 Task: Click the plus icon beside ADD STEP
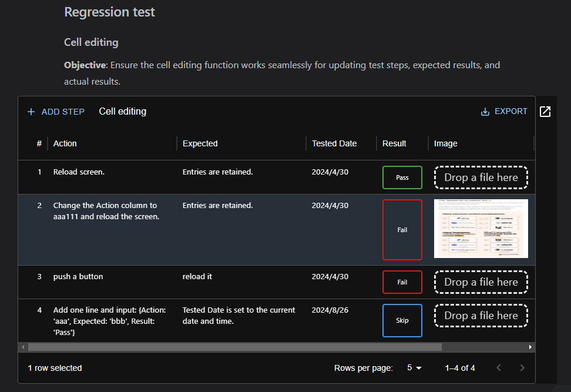point(31,111)
